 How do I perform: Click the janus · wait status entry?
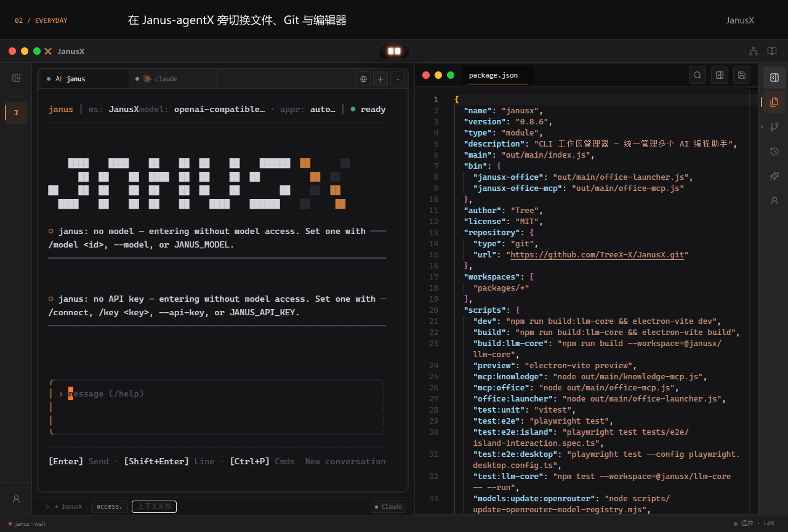coord(26,523)
